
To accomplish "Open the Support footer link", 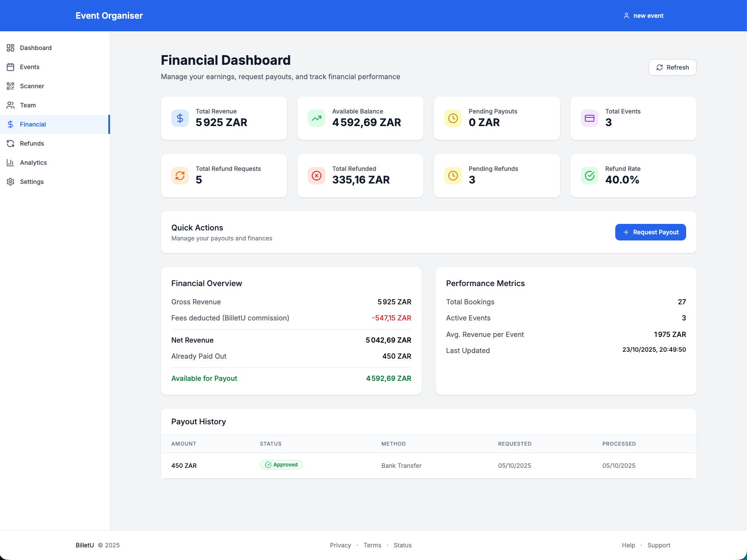I will pyautogui.click(x=659, y=545).
